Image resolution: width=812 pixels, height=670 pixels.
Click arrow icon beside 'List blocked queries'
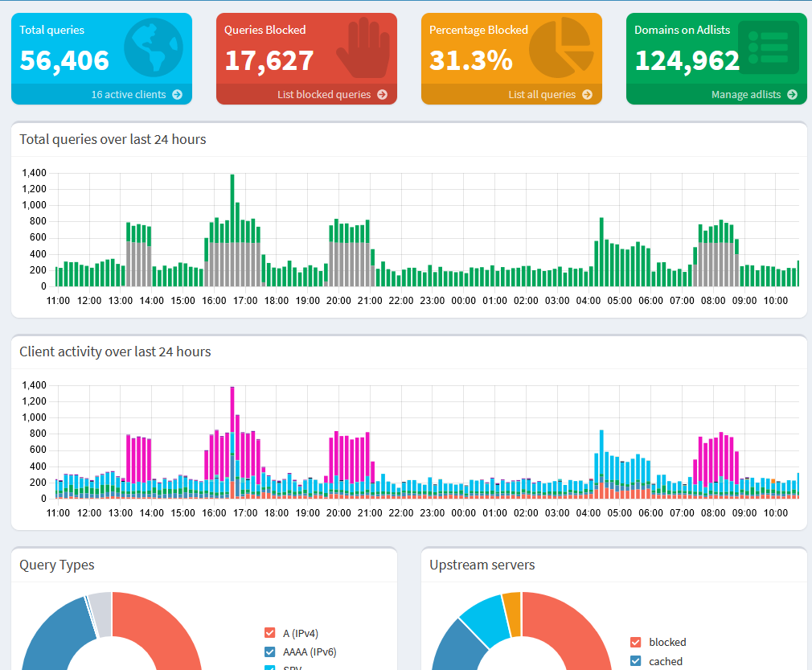(382, 95)
